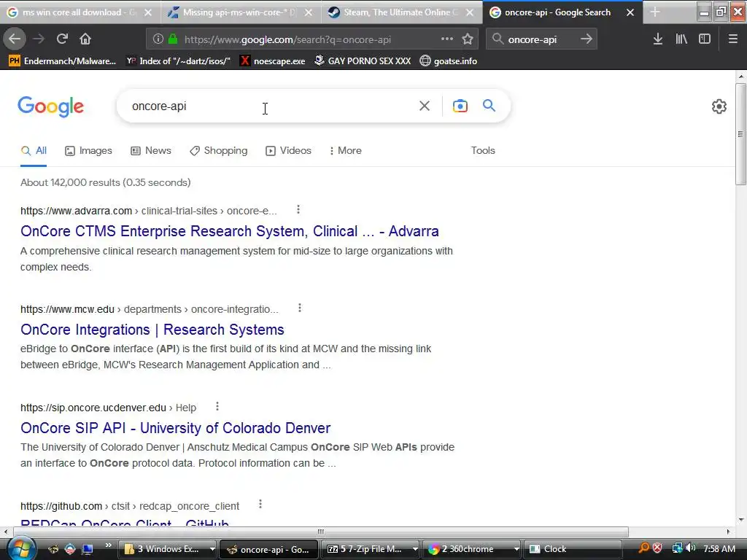This screenshot has height=560, width=747.
Task: Open options dots beside Advarra result
Action: tap(298, 209)
